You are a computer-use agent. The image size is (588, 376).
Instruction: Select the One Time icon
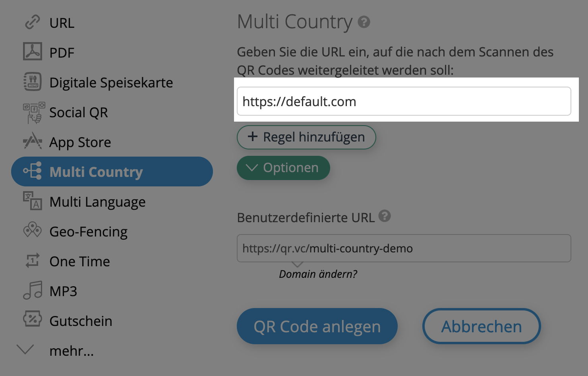(x=32, y=261)
